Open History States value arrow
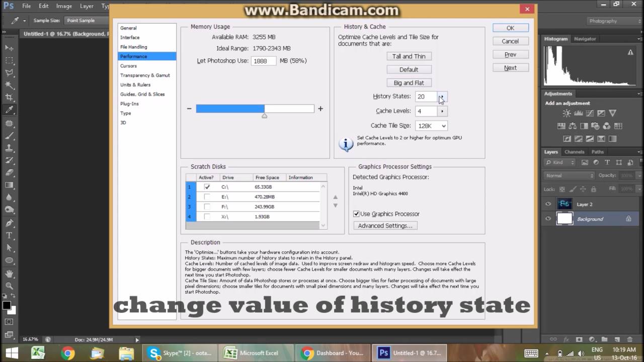 (442, 97)
